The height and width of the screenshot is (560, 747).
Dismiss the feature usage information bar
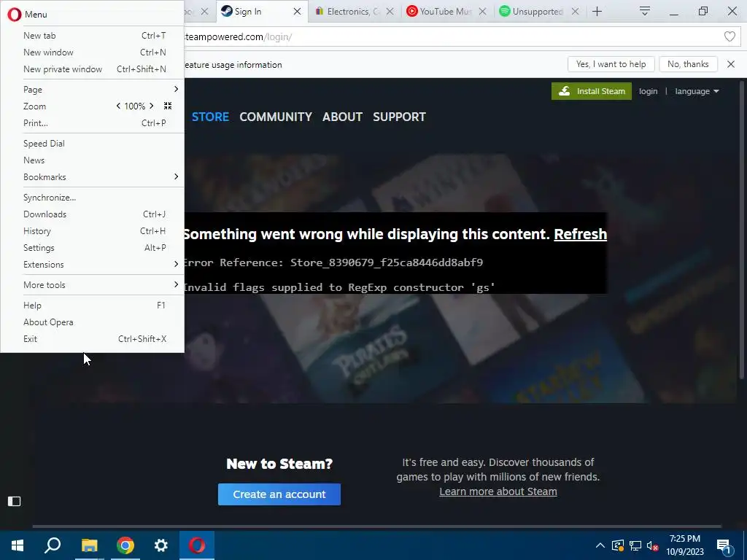(x=731, y=64)
